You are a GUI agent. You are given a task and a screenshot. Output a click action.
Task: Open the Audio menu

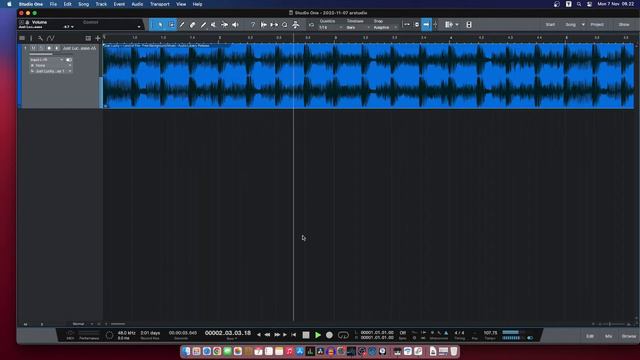[x=137, y=4]
